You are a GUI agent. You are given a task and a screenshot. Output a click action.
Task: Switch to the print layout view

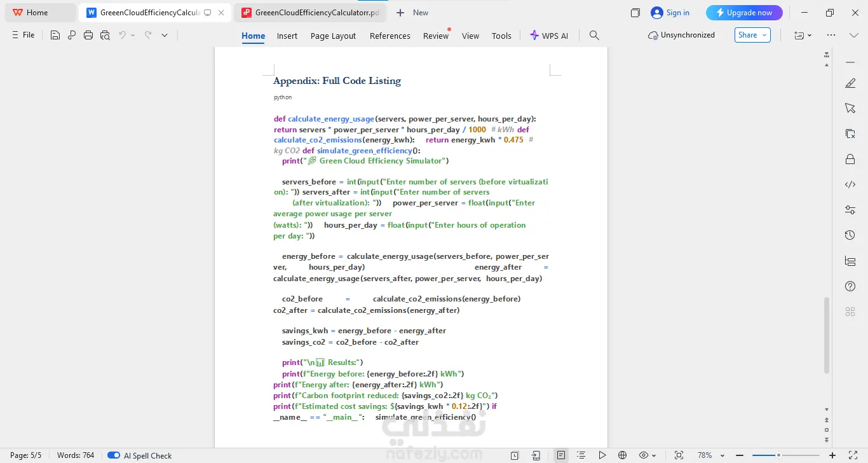coord(560,455)
